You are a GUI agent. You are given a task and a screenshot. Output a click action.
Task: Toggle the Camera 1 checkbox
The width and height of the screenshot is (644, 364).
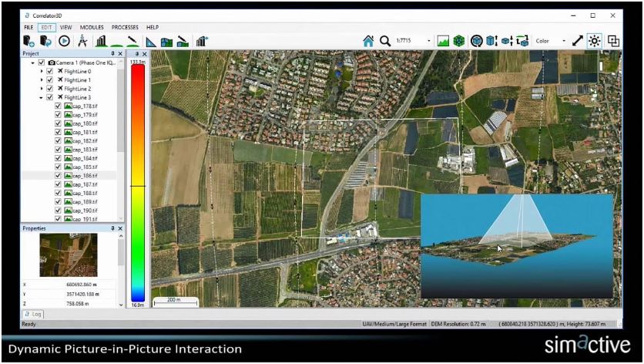[41, 62]
